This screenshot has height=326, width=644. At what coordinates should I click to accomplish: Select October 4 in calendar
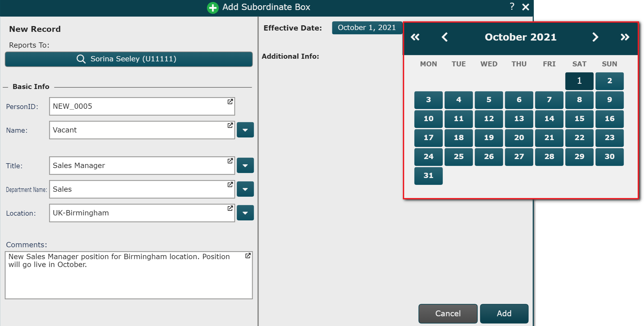[x=459, y=100]
